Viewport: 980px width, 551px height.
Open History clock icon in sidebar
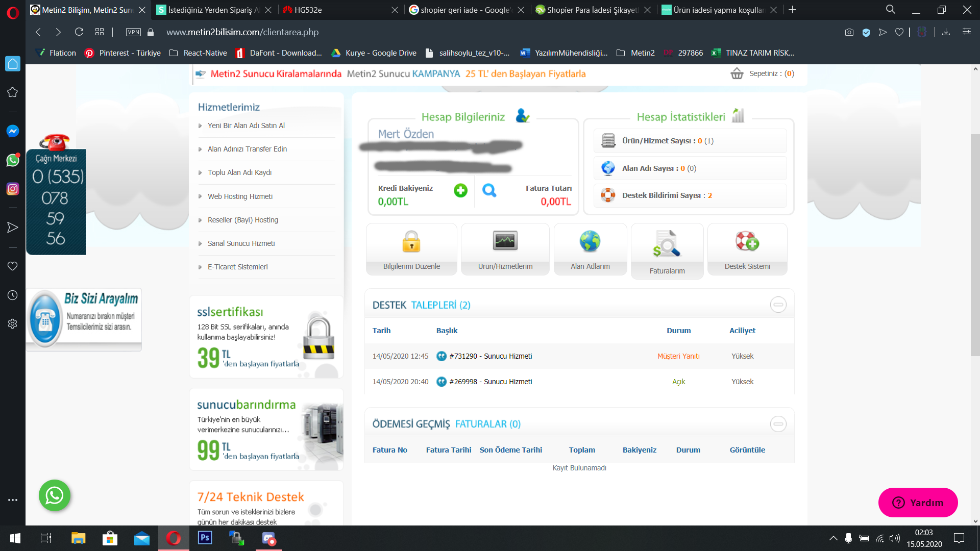(x=13, y=295)
